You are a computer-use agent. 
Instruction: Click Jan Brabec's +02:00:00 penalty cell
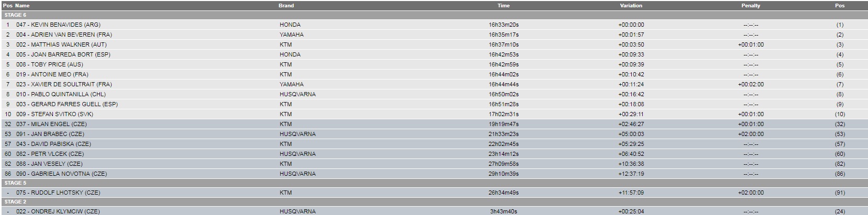tap(751, 134)
